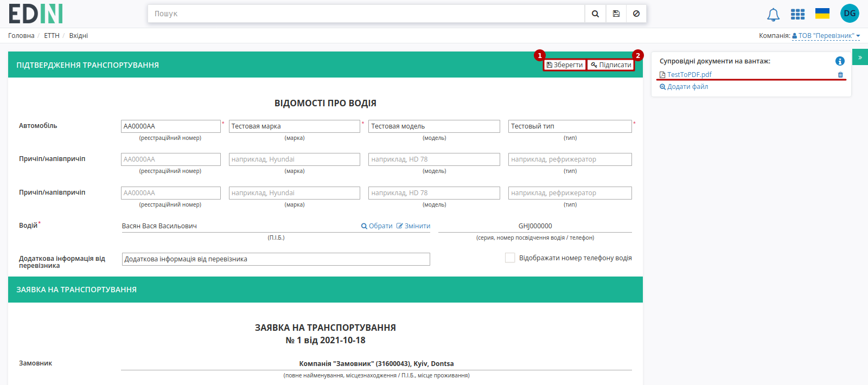This screenshot has height=385, width=868.
Task: Delete TestToPDF.pdf with trash icon
Action: pyautogui.click(x=840, y=75)
